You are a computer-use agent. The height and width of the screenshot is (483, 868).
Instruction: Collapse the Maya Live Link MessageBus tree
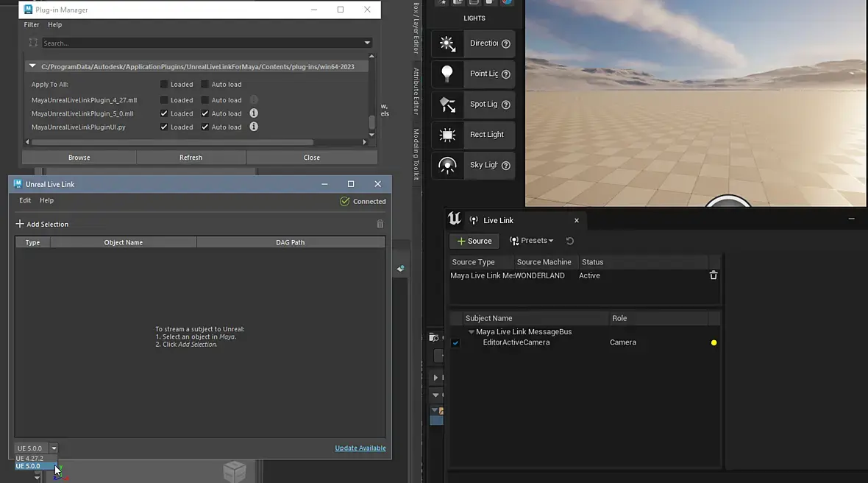[x=472, y=332]
